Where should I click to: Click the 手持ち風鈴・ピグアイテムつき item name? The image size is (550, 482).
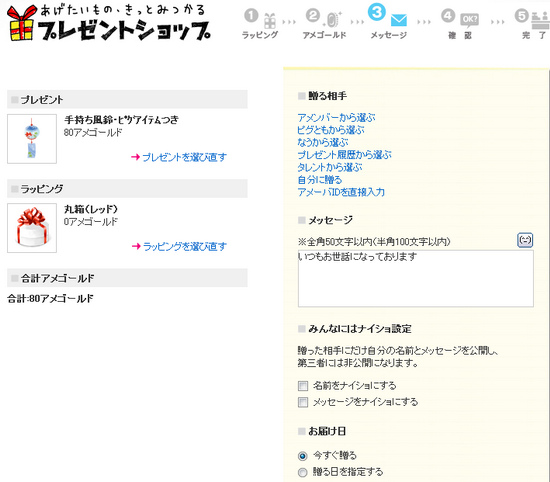121,120
